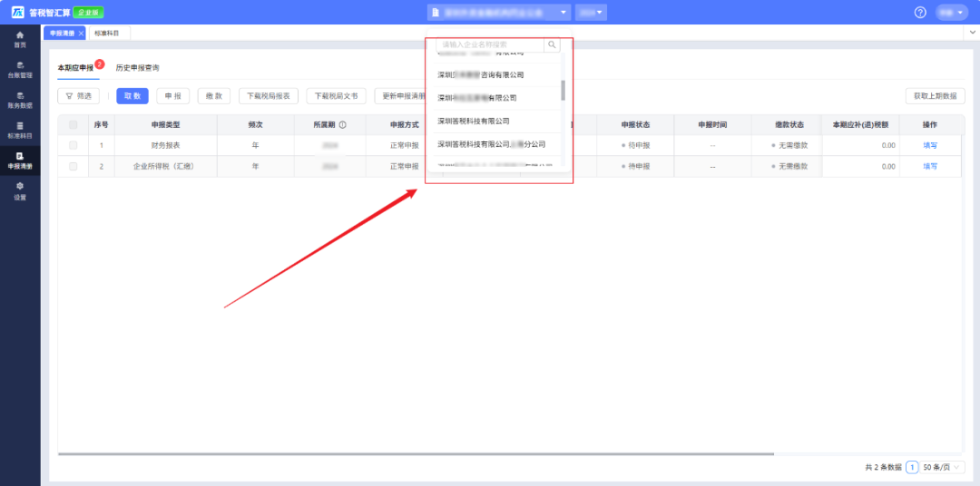The image size is (980, 486).
Task: Open the help question-mark icon
Action: click(x=920, y=13)
